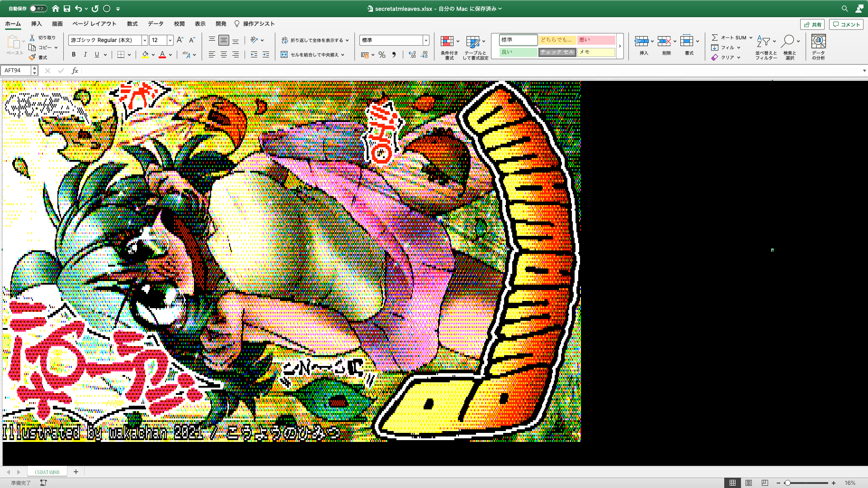
Task: Open the データ tab
Action: point(156,24)
